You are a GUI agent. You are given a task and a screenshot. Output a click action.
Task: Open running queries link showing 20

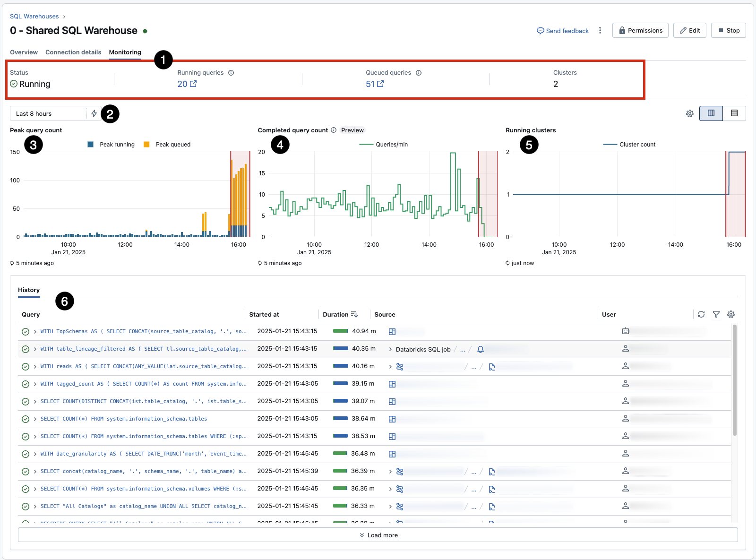pos(187,84)
